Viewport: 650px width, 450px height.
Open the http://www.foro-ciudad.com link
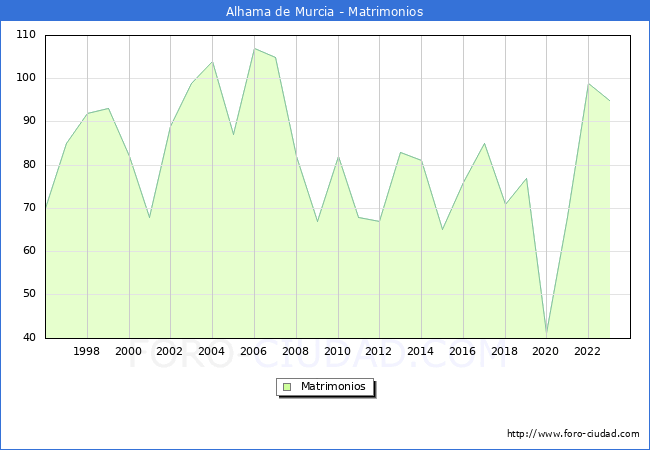(x=573, y=434)
